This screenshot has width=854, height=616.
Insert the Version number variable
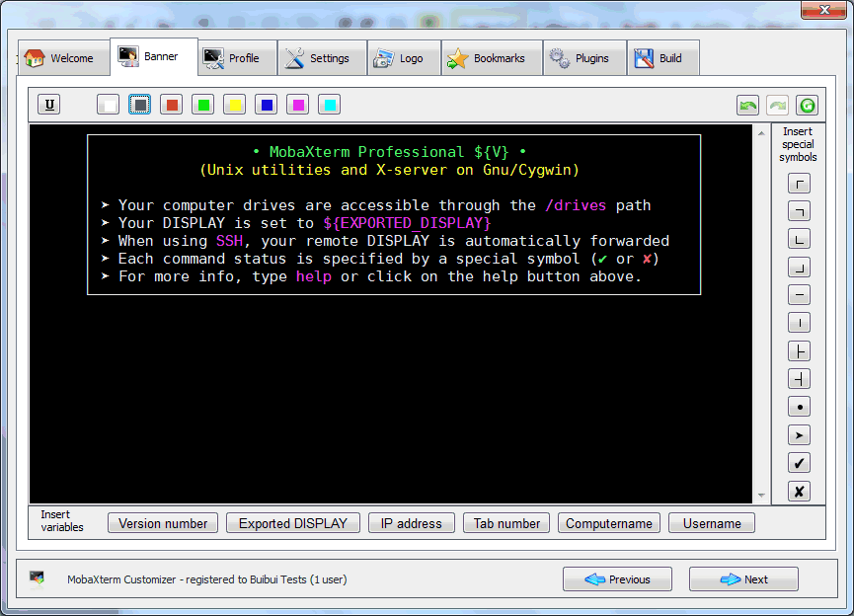(163, 523)
